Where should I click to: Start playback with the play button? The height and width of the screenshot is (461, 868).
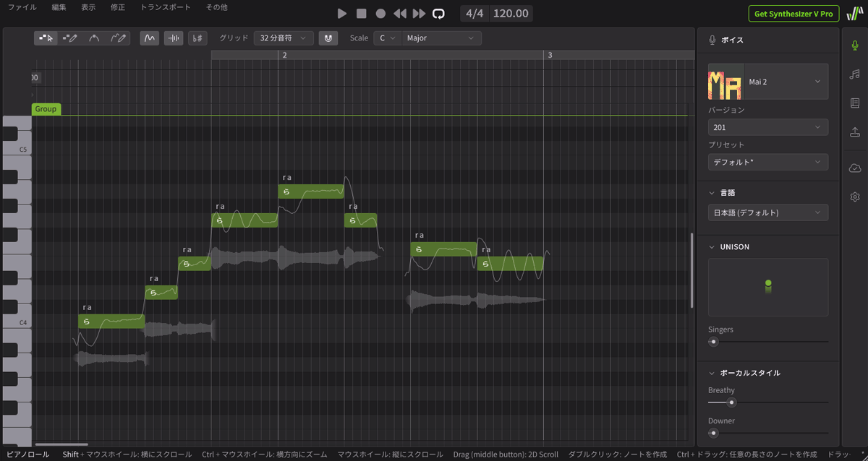[x=343, y=13]
